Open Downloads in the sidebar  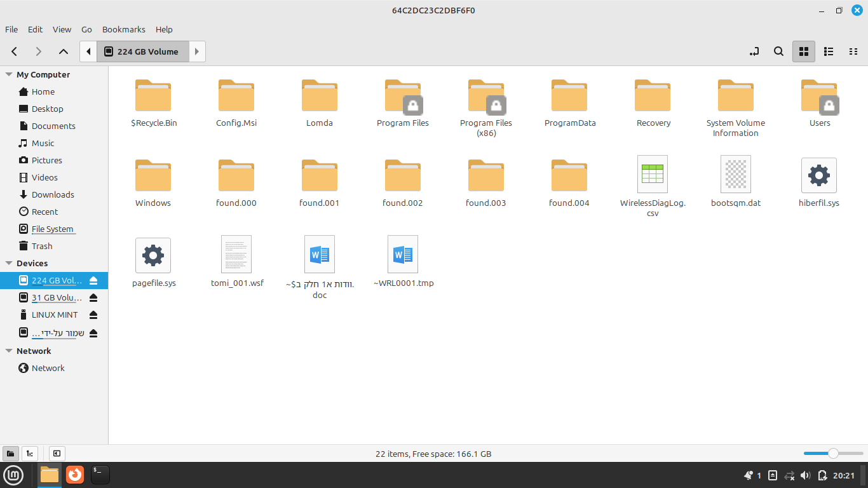coord(54,194)
